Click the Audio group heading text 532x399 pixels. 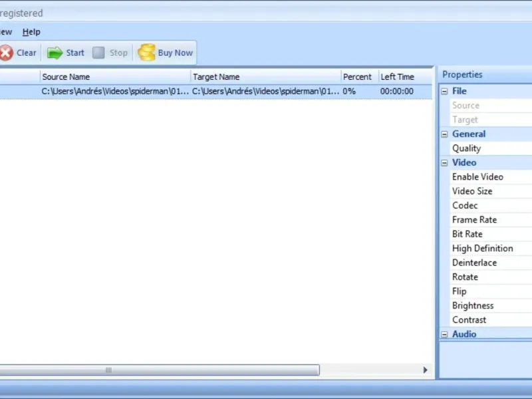tap(464, 334)
